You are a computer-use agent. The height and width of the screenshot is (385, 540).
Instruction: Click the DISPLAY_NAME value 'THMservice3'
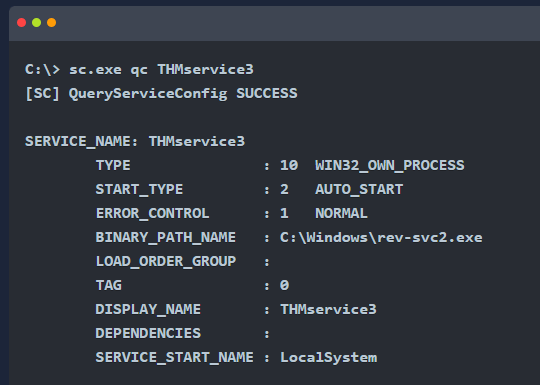click(329, 309)
